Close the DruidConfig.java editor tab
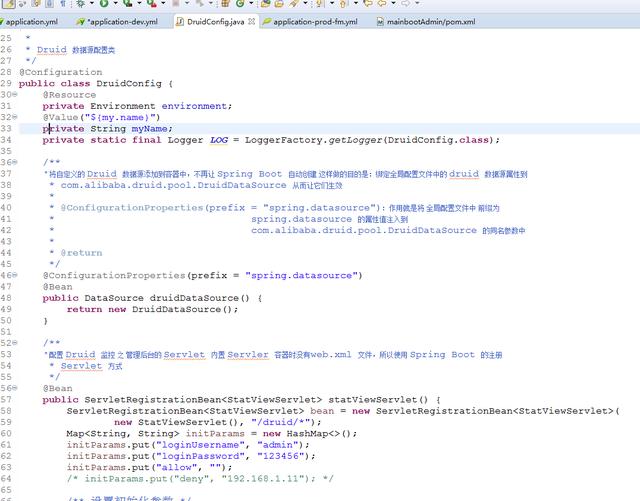640x501 pixels. (250, 21)
